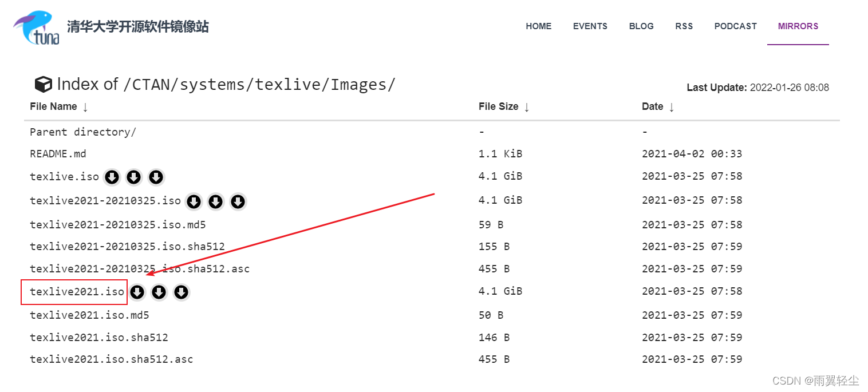Click second download icon next to texlive.iso
Screen dimensions: 868x392
coord(134,177)
